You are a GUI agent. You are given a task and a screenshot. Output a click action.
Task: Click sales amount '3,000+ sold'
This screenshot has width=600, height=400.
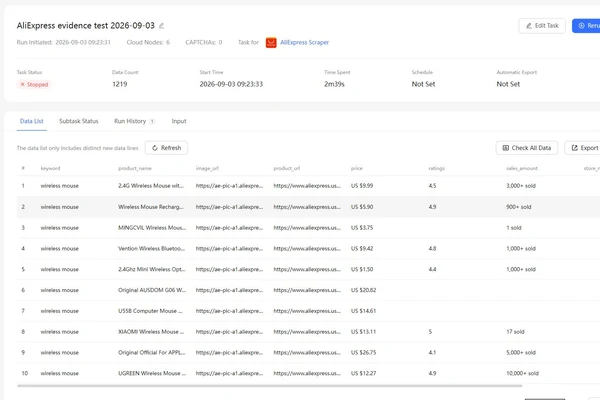(521, 186)
